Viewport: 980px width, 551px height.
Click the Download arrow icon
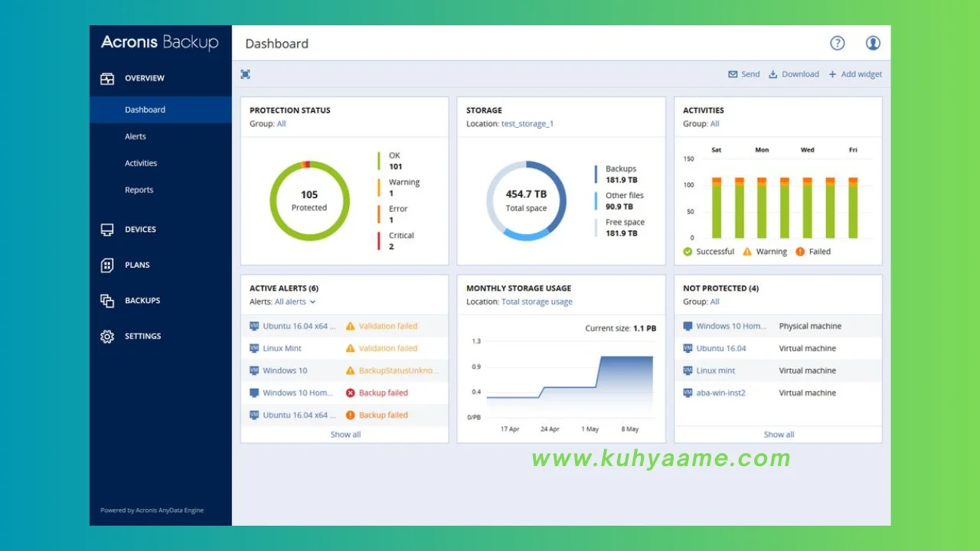[x=773, y=74]
